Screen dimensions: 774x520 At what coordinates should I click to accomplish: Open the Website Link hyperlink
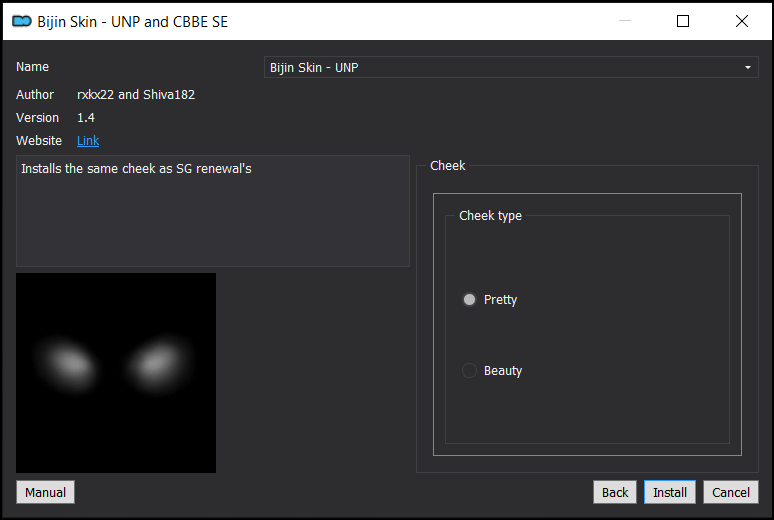[88, 141]
